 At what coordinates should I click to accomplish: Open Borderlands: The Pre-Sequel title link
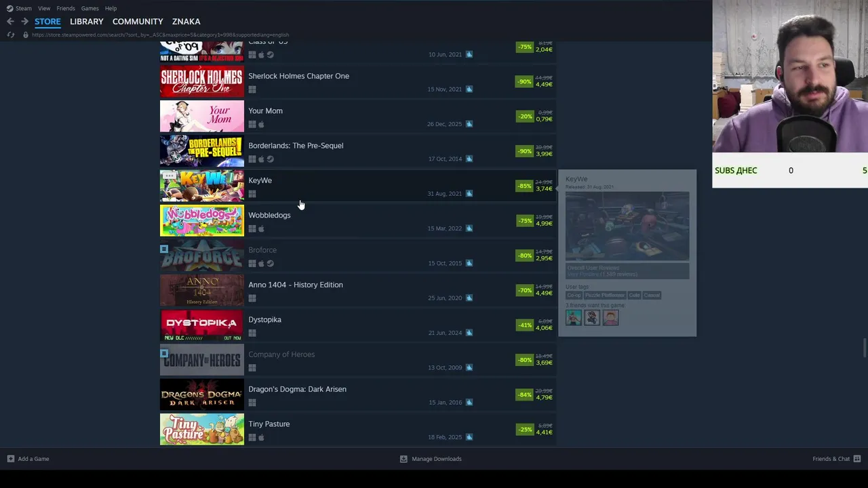[x=296, y=146]
